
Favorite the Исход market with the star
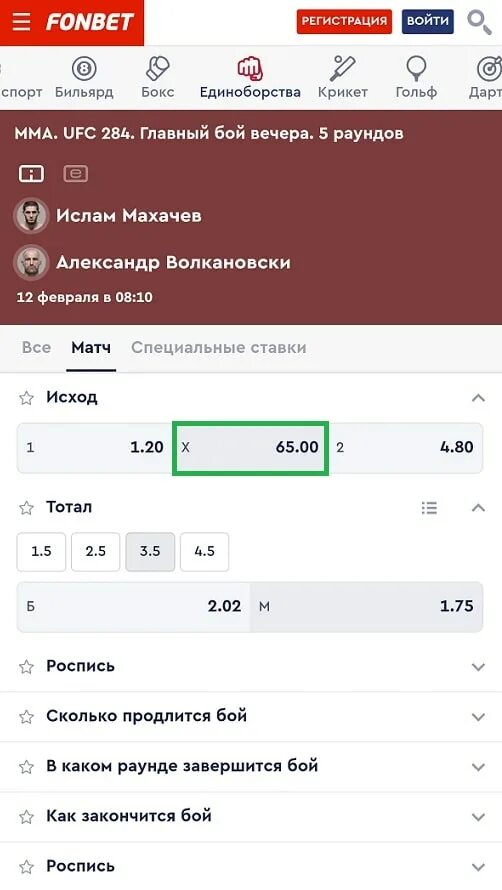click(x=26, y=398)
